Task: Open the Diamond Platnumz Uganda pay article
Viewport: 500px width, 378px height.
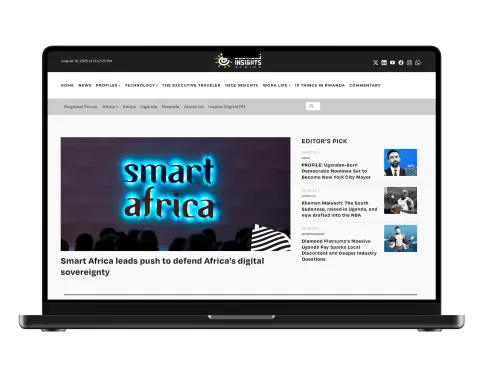Action: click(x=339, y=250)
